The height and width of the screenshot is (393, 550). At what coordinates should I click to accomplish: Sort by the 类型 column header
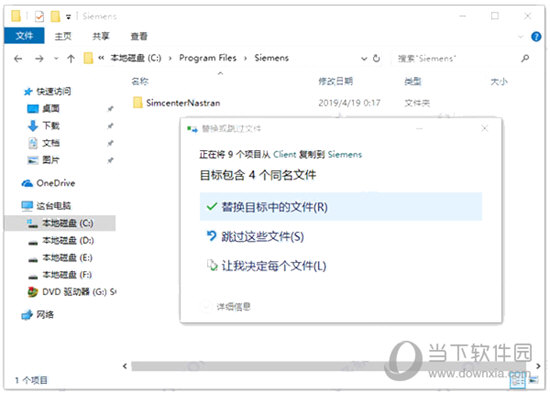412,81
